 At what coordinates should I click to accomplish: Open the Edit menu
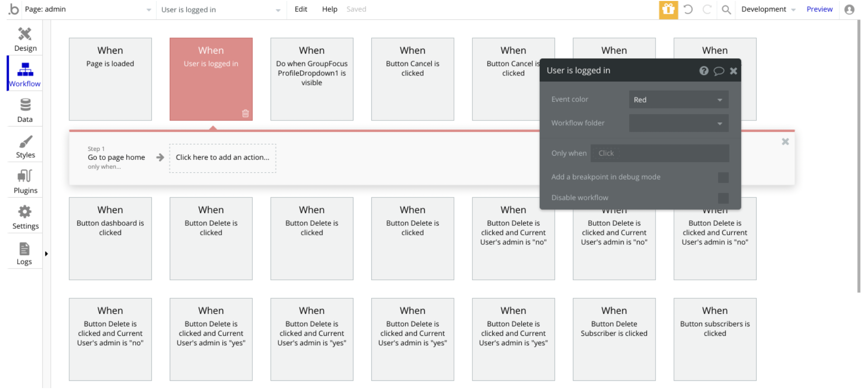pyautogui.click(x=301, y=9)
